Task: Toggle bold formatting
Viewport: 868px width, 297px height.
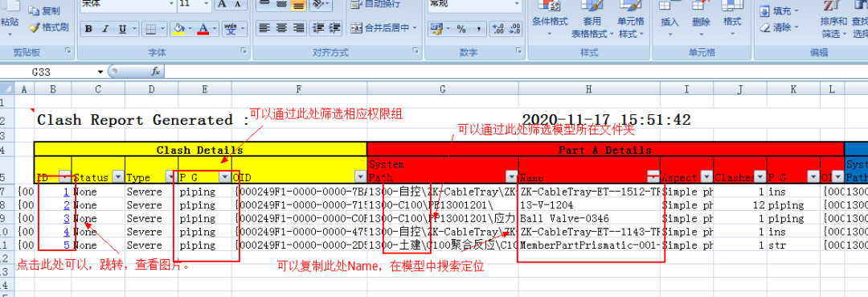Action: click(88, 29)
